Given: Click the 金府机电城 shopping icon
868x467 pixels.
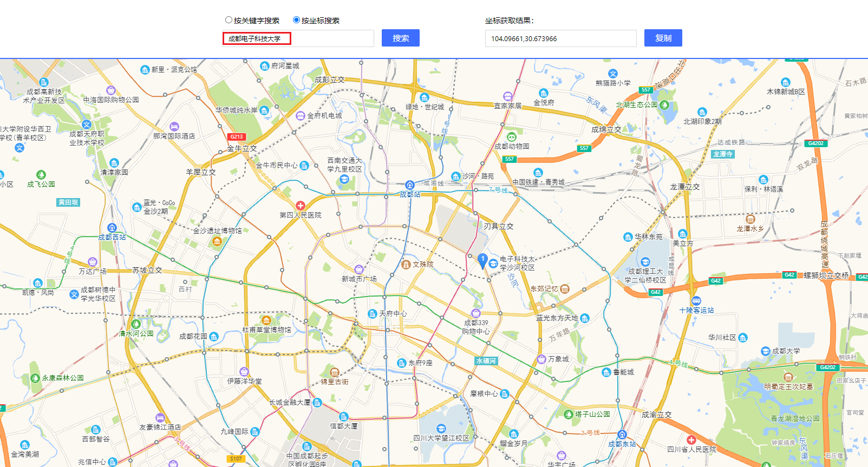Looking at the screenshot, I should coord(301,115).
